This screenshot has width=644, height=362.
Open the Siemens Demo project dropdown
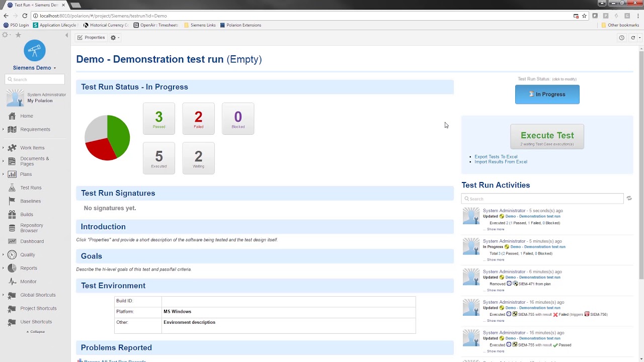54,68
